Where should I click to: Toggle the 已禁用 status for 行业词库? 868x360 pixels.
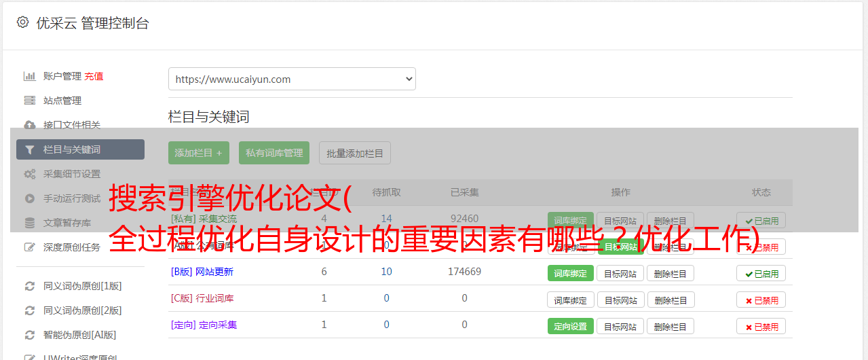tap(761, 300)
